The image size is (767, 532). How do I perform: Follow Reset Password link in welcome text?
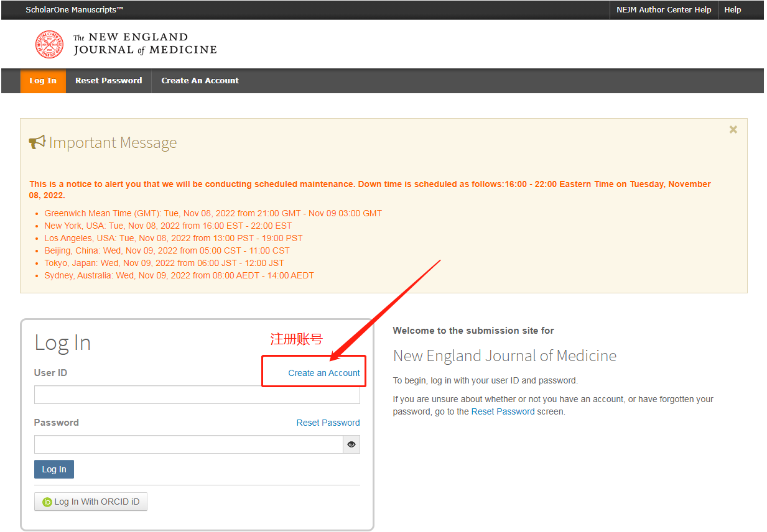[503, 411]
